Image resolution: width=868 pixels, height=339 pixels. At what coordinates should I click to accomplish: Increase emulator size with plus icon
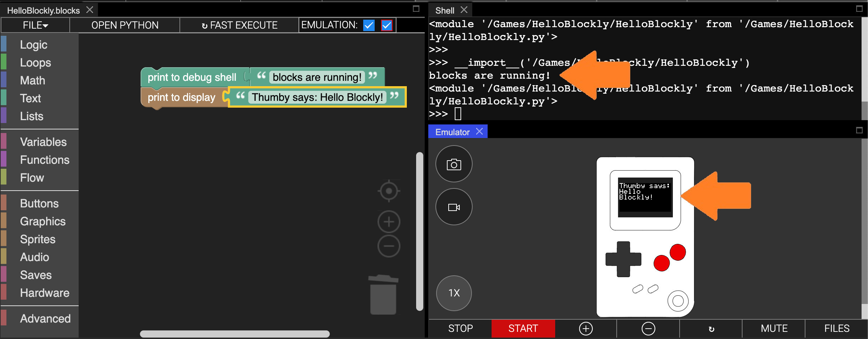pos(586,328)
